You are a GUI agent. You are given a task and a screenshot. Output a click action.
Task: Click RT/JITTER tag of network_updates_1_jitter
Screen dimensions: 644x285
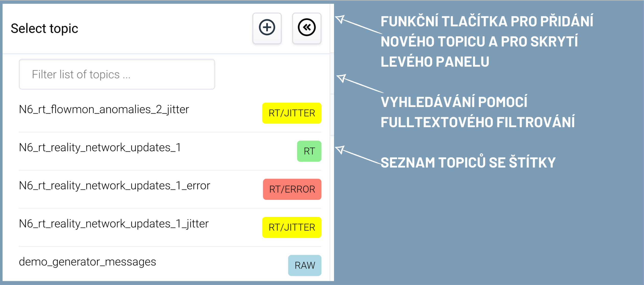point(292,227)
